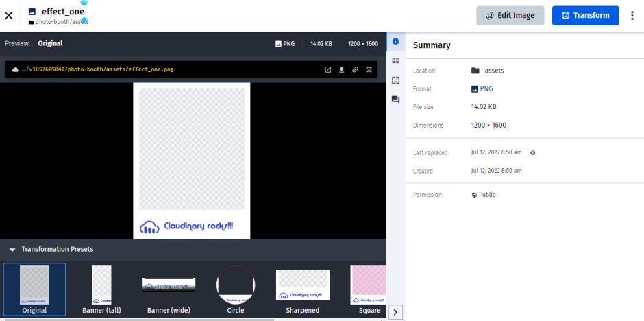Click the PNG format icon in preview header
The width and height of the screenshot is (644, 321).
(x=278, y=44)
